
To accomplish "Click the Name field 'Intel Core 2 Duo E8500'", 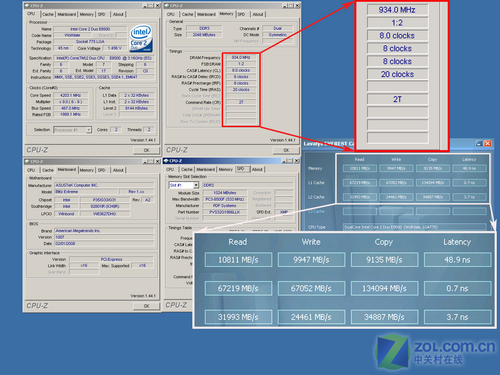I will [90, 29].
